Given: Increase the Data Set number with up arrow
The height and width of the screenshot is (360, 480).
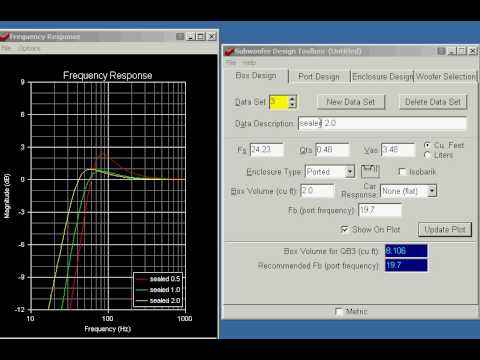Looking at the screenshot, I should 292,99.
